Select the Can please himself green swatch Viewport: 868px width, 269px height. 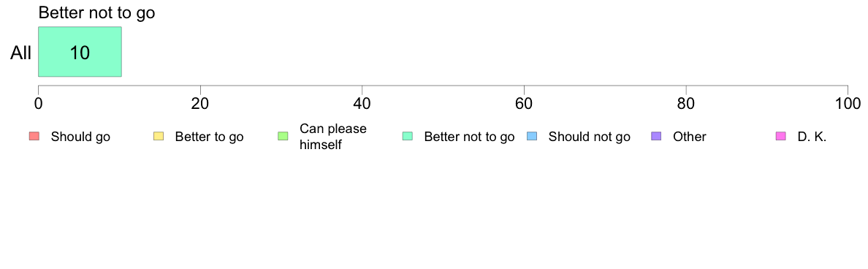tap(283, 136)
